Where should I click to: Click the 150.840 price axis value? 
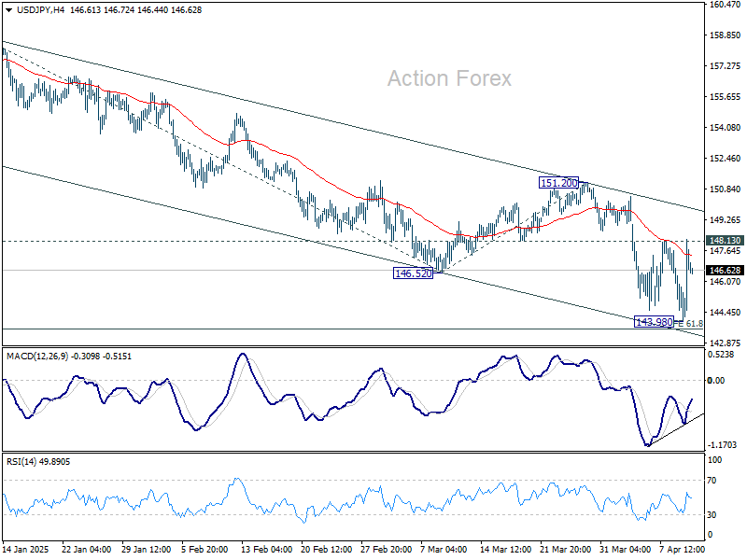(726, 189)
